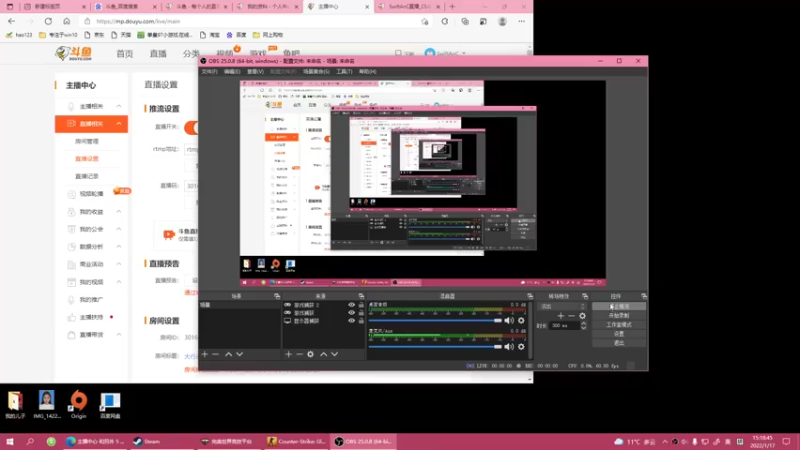800x450 pixels.
Task: Pop out the Audio Mixer dock panel
Action: click(x=530, y=296)
